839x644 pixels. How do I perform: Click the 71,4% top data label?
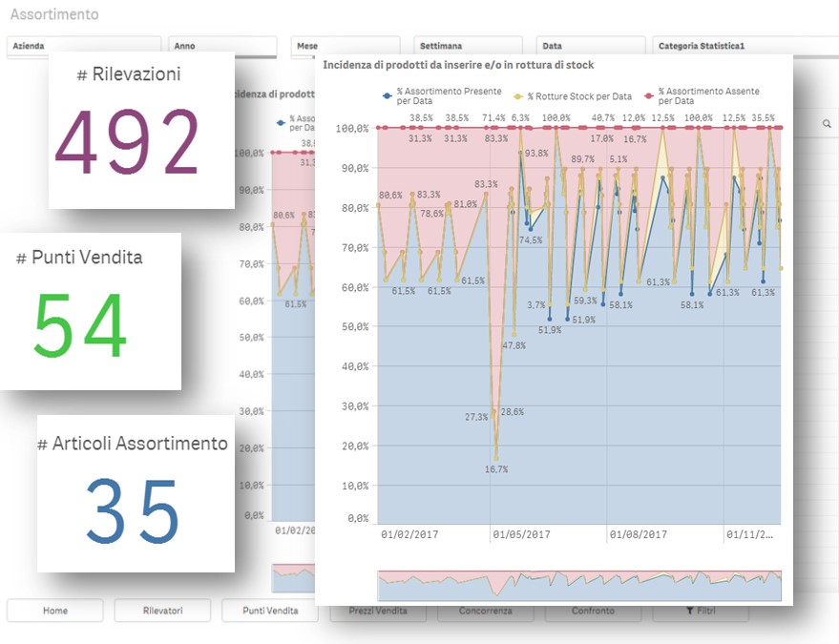[493, 117]
